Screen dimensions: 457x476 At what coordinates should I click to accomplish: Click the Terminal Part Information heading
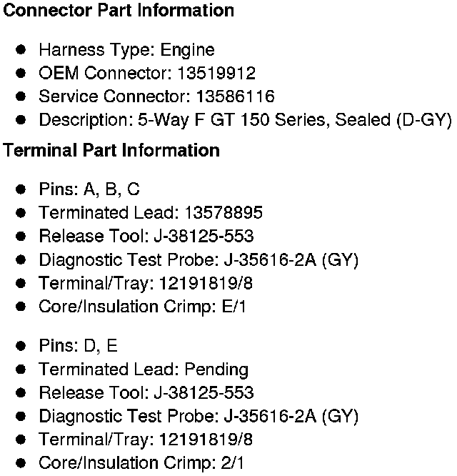click(112, 151)
